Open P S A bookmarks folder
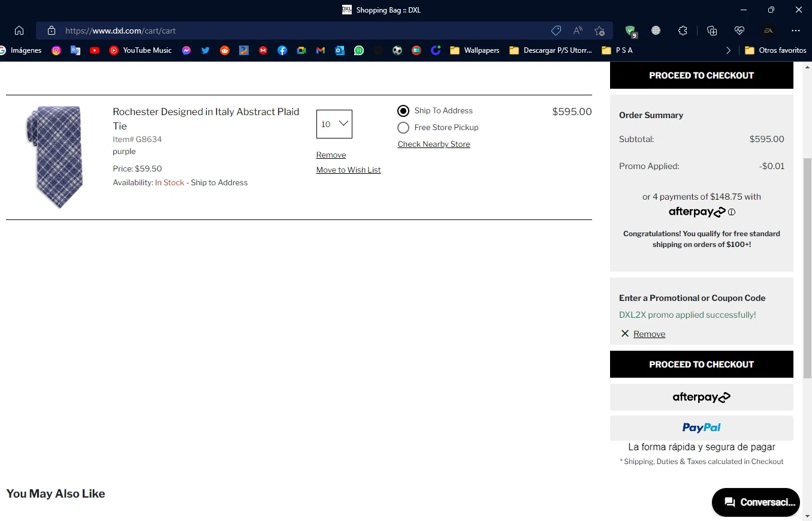 click(617, 50)
